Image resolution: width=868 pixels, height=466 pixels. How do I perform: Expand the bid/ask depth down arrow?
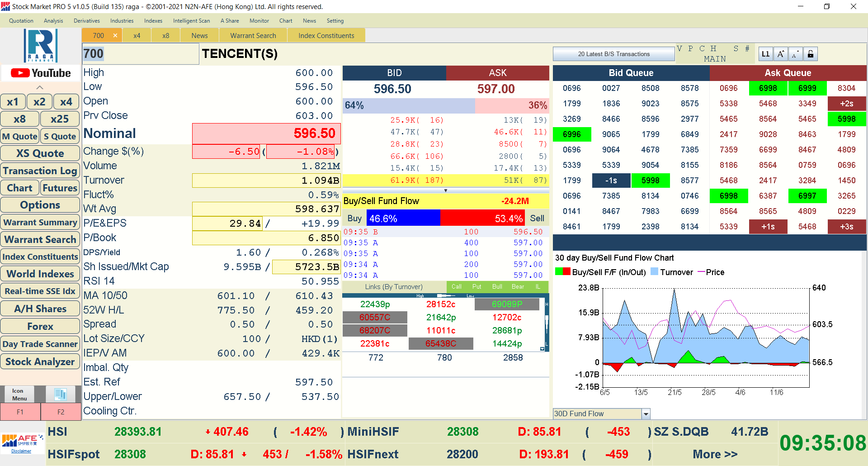[445, 190]
